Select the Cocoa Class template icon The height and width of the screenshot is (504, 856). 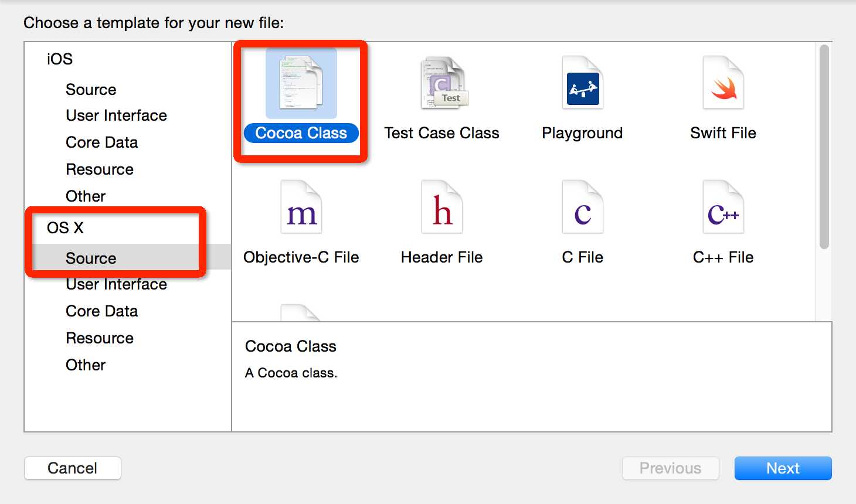[301, 83]
